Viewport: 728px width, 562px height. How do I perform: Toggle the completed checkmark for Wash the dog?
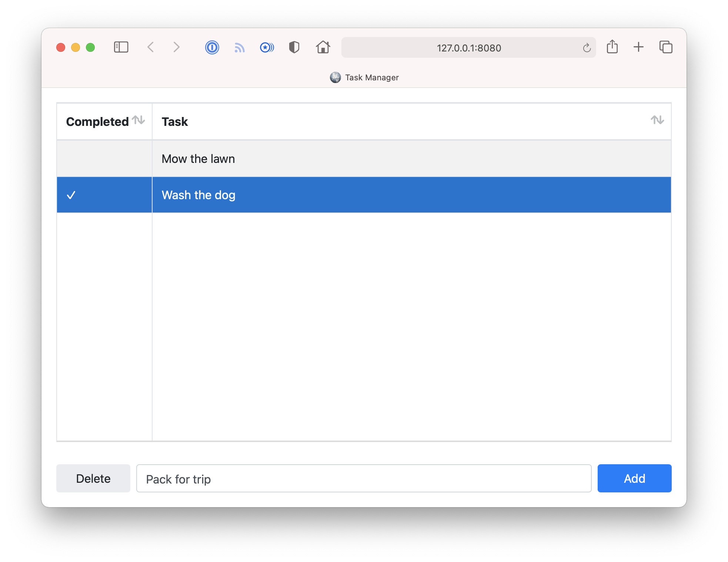pos(71,195)
